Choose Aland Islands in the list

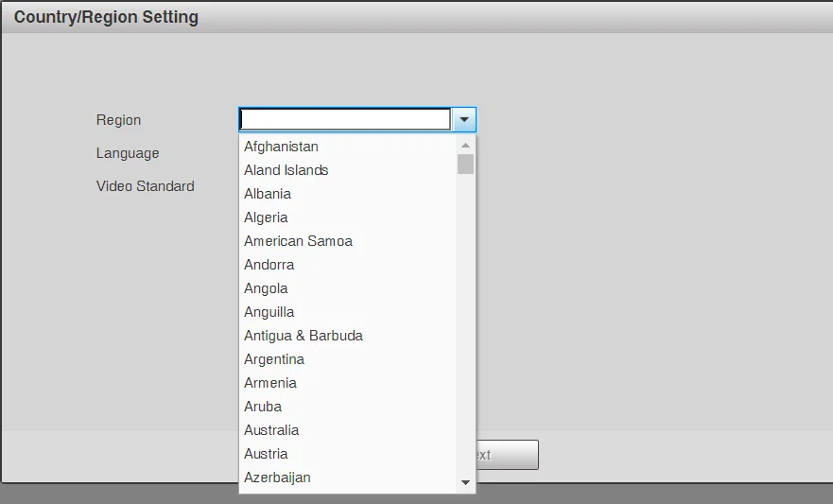coord(347,170)
